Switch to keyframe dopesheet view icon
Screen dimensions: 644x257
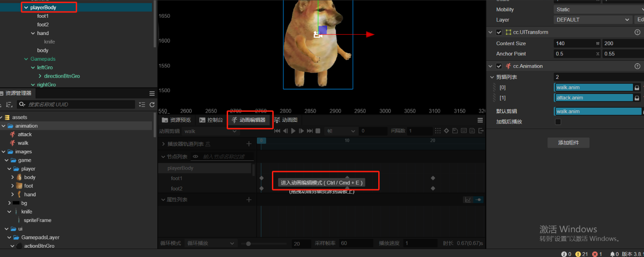tap(478, 200)
